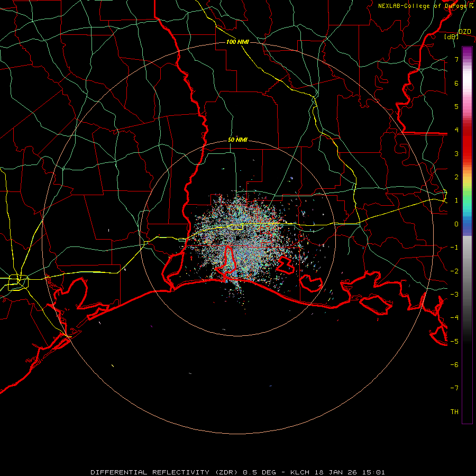476x476 pixels.
Task: Select the -3 value on the color scale
Action: point(454,295)
